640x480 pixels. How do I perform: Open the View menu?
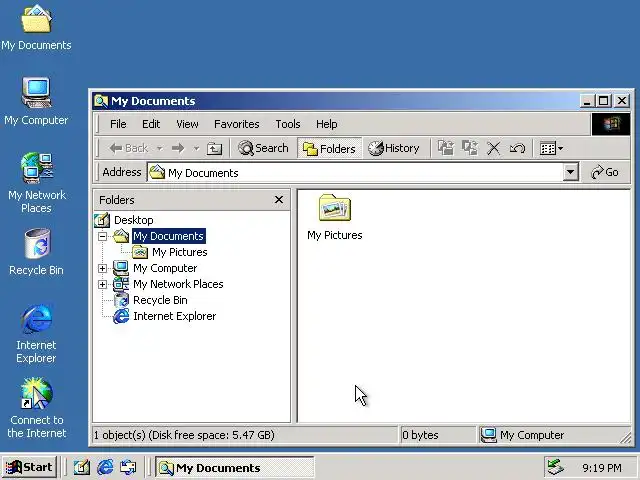coord(187,124)
